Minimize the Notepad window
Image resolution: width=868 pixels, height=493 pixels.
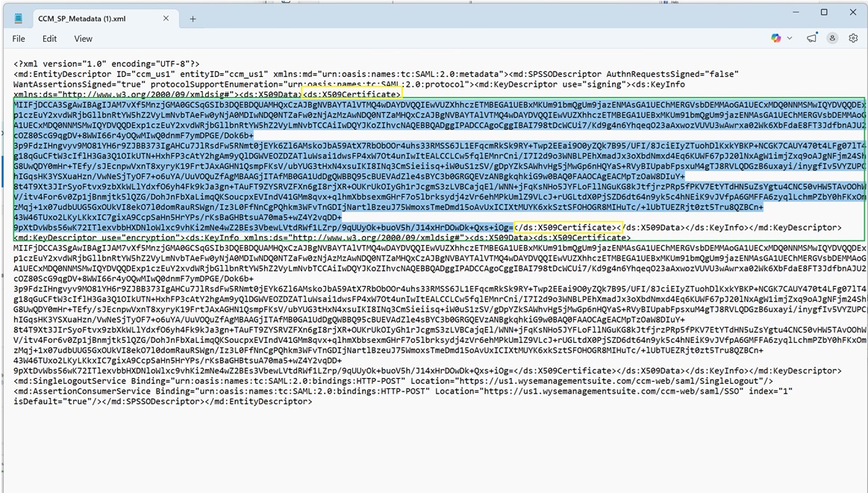coord(796,12)
